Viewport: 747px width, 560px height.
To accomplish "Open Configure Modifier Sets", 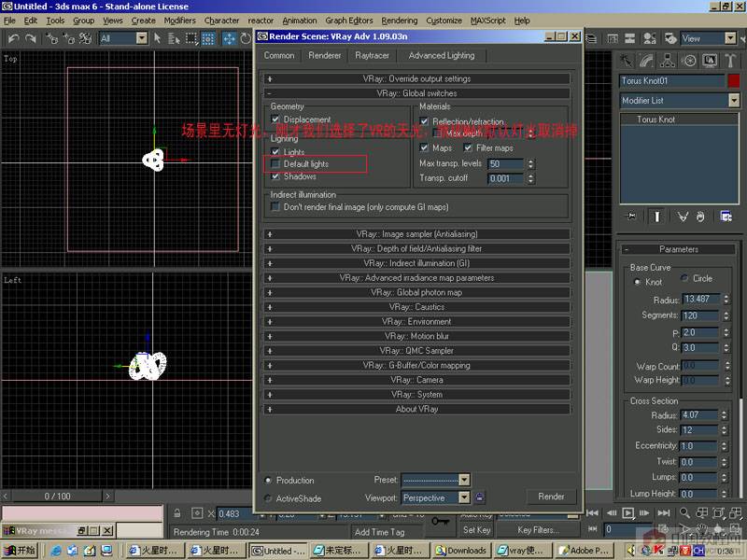I will point(726,217).
